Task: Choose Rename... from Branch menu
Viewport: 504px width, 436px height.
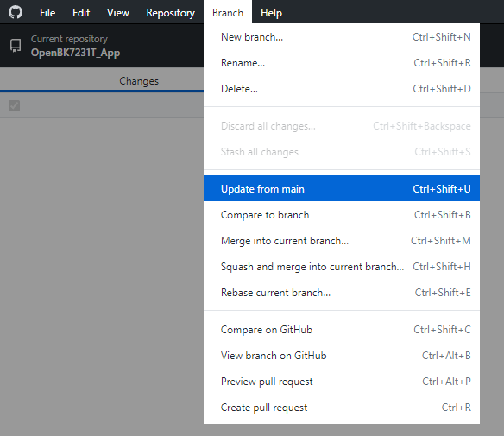Action: coord(342,63)
